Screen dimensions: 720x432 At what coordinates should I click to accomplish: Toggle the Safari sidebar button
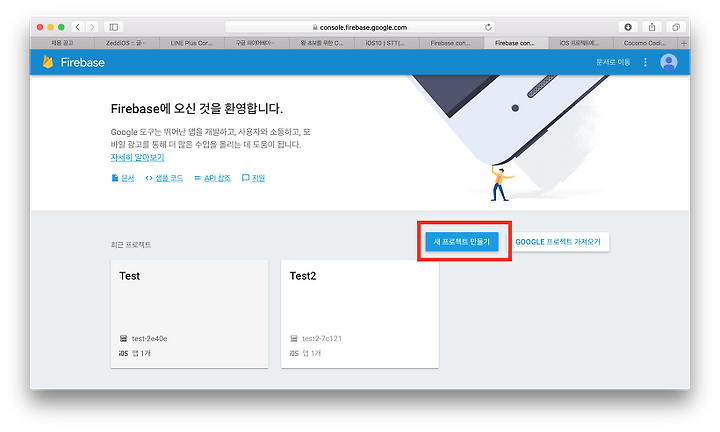[x=113, y=27]
